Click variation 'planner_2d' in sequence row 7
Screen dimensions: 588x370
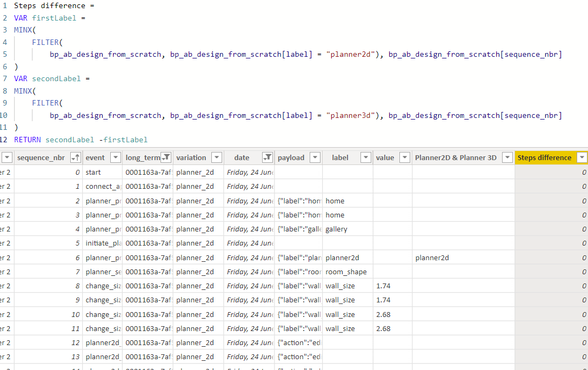[198, 272]
